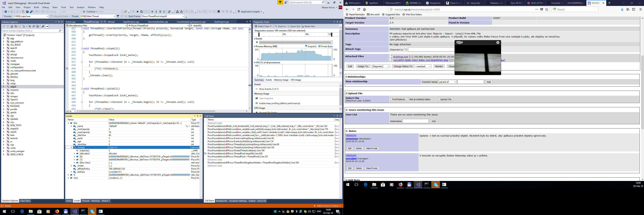Click the Upload File button in Mantis

coord(446,99)
